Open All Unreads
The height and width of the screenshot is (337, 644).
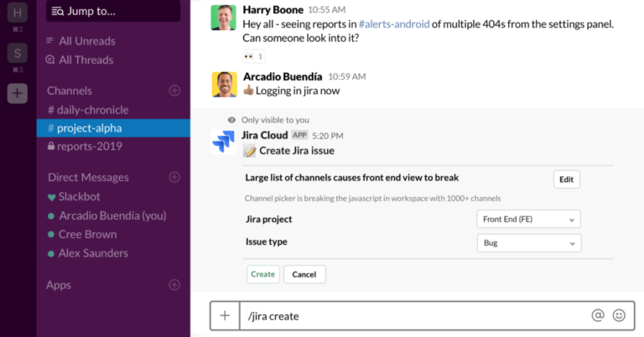click(x=86, y=41)
